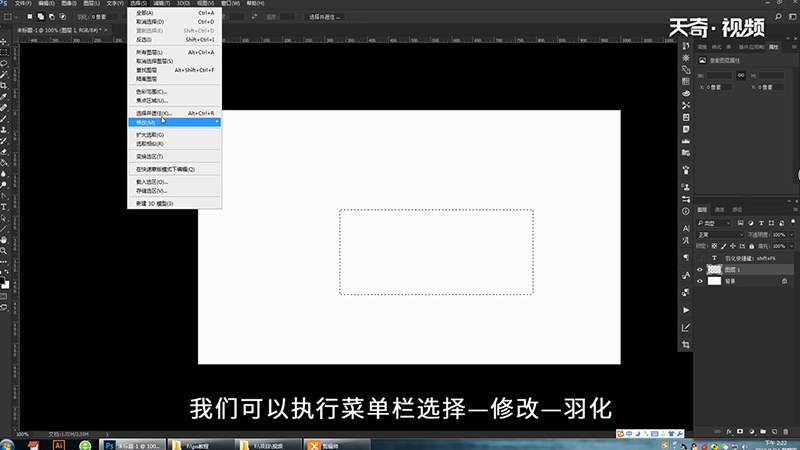Open the Paragraph panel icon
The width and height of the screenshot is (800, 450).
pos(686,257)
